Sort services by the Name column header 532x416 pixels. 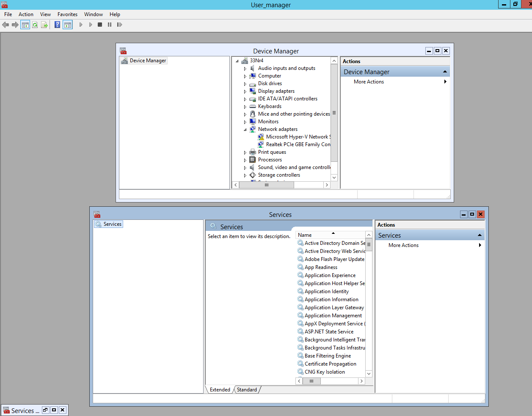click(330, 235)
